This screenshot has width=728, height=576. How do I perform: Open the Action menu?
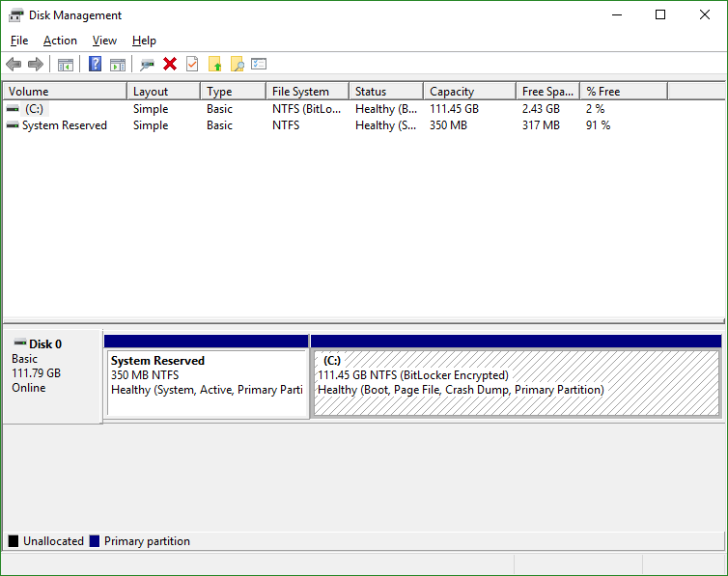60,41
